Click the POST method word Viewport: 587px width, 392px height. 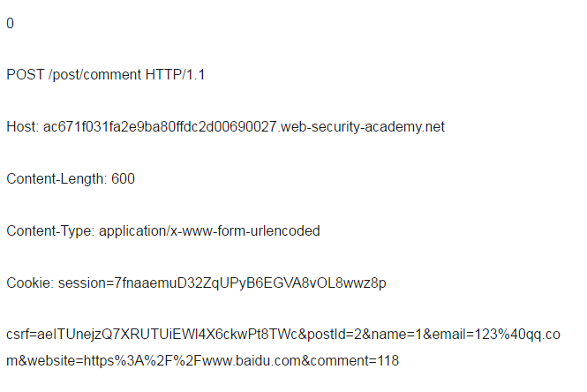tap(26, 74)
